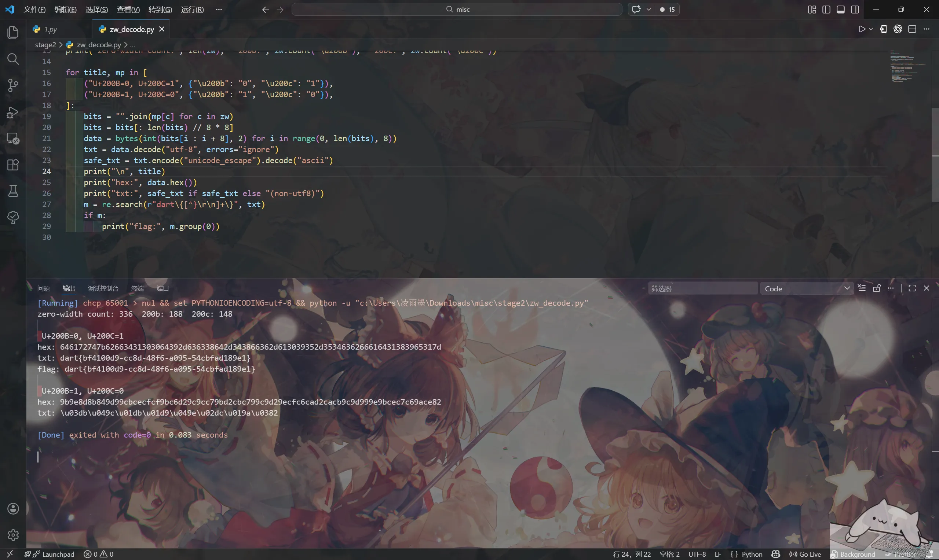This screenshot has width=939, height=560.
Task: Open the 文件(F) menu
Action: tap(34, 10)
